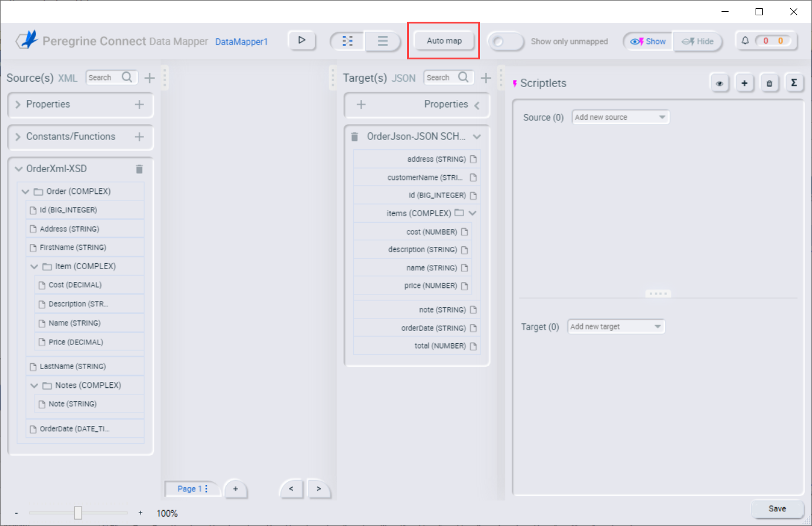Add a new source with the plus icon

(150, 78)
